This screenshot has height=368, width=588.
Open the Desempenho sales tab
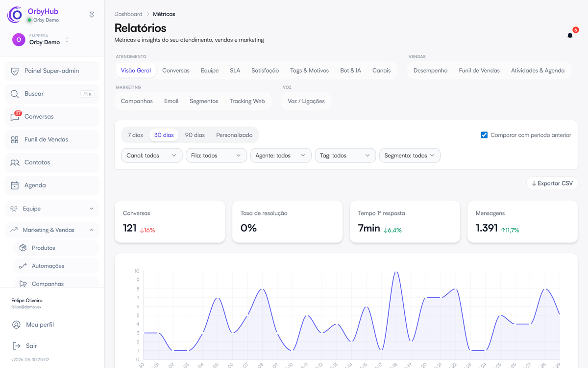pyautogui.click(x=430, y=71)
